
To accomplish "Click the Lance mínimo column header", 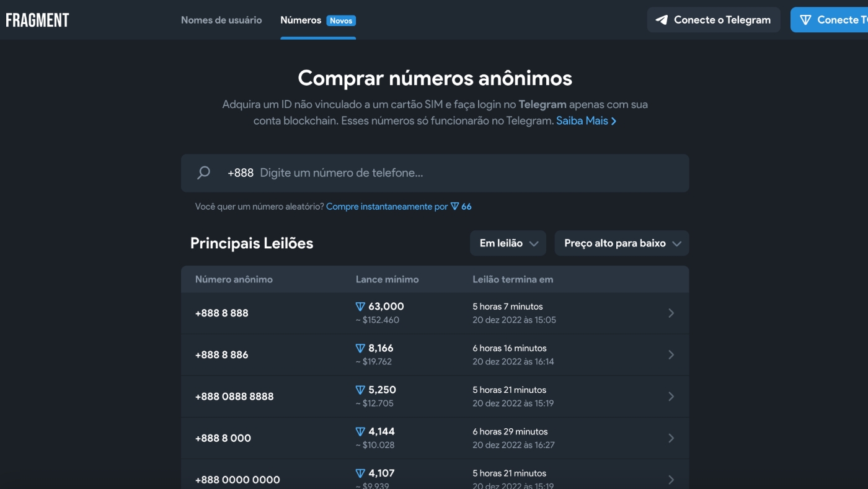I will pos(387,279).
